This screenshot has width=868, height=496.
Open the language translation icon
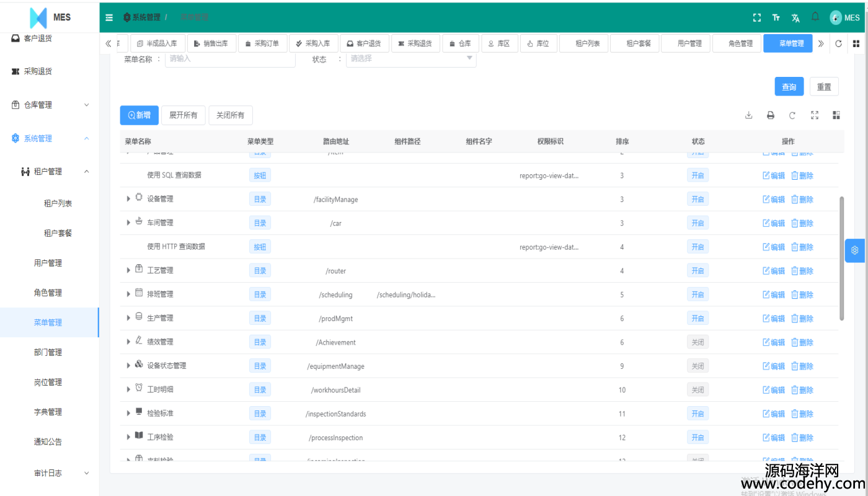click(x=795, y=18)
